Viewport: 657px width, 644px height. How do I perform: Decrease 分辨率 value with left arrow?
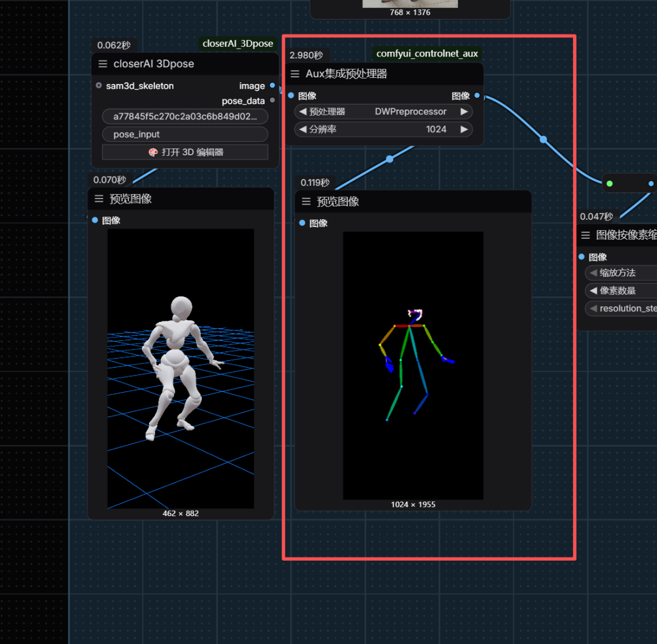(303, 129)
